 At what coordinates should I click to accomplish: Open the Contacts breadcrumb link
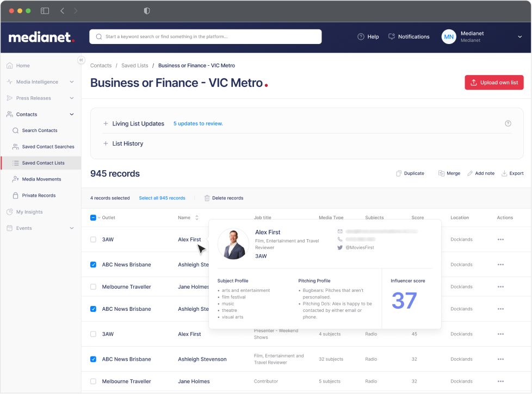tap(101, 65)
